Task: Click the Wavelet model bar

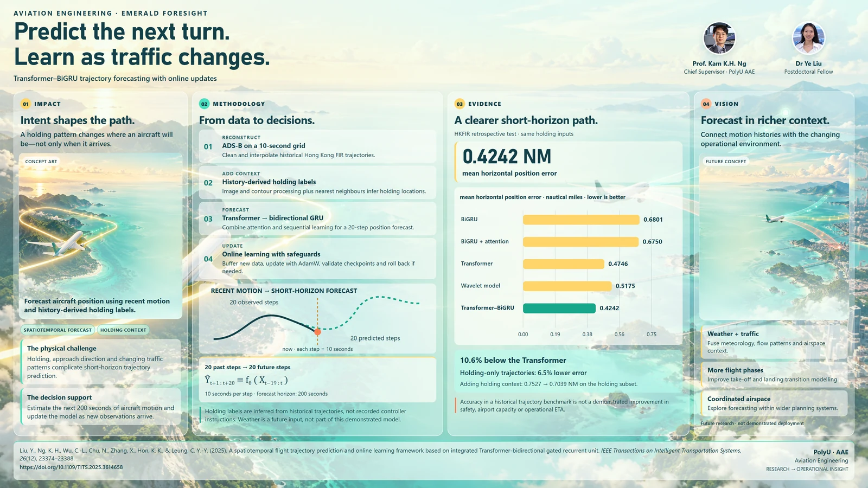Action: click(567, 286)
